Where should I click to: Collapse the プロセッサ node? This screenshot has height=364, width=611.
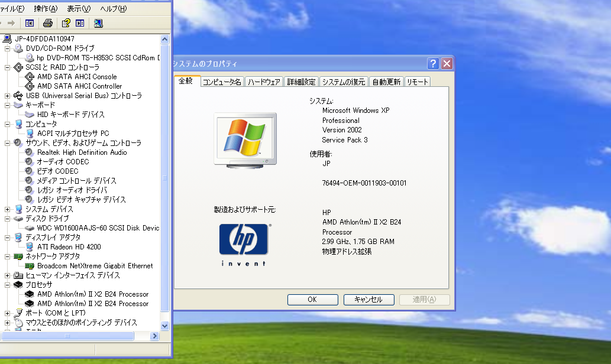tap(8, 285)
